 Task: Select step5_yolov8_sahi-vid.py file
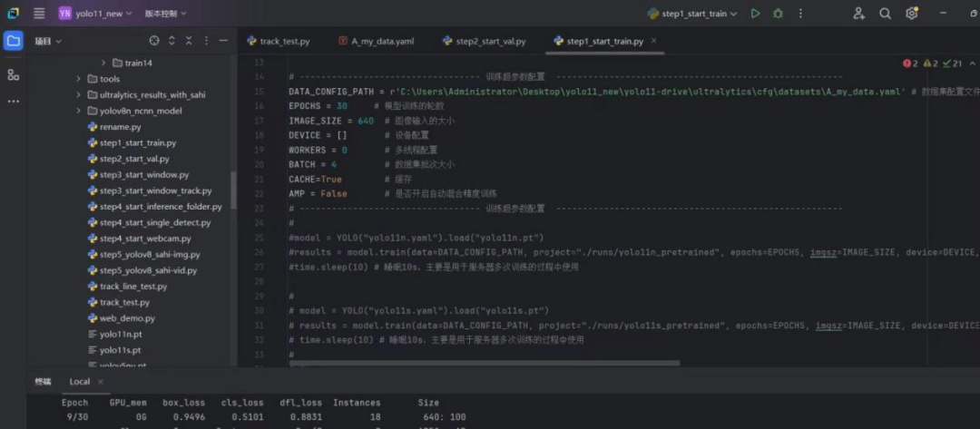(x=142, y=270)
